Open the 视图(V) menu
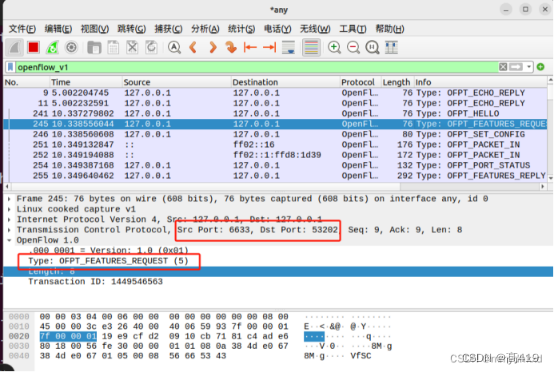This screenshot has height=373, width=554. (95, 29)
